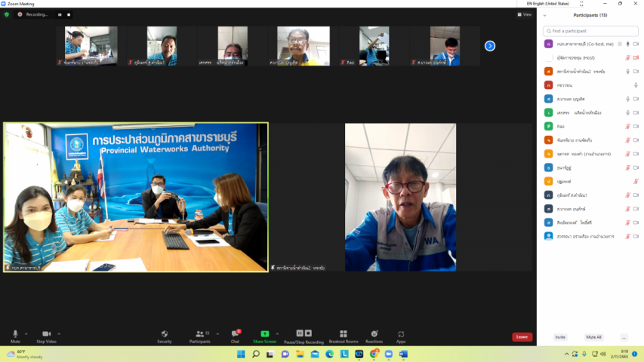Click Leave to exit the meeting
This screenshot has width=644, height=362.
click(522, 337)
